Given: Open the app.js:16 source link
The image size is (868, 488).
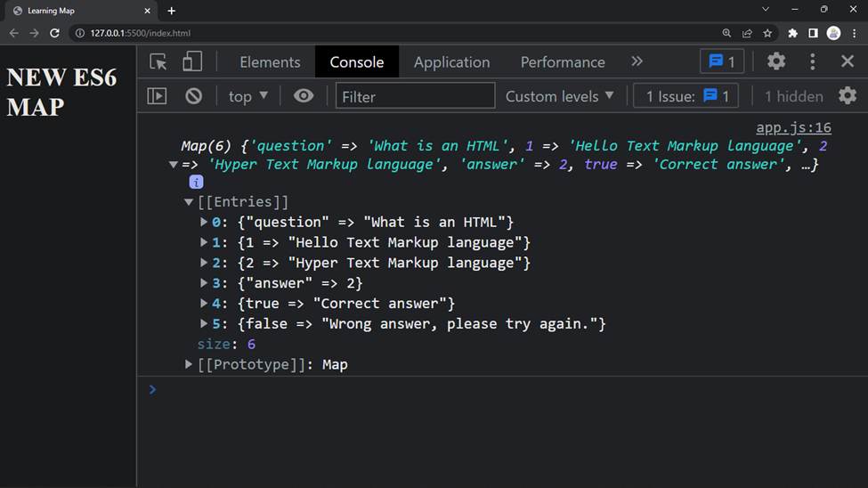Looking at the screenshot, I should point(793,127).
